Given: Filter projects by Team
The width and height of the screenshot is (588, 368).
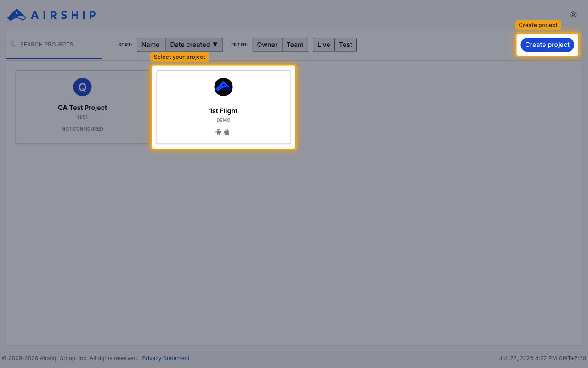Looking at the screenshot, I should coord(295,45).
